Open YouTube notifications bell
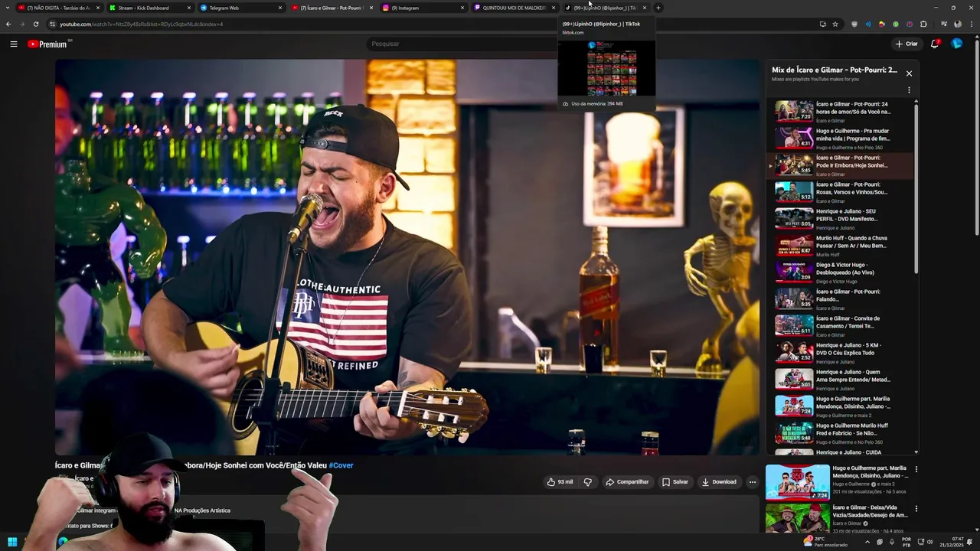 tap(935, 44)
